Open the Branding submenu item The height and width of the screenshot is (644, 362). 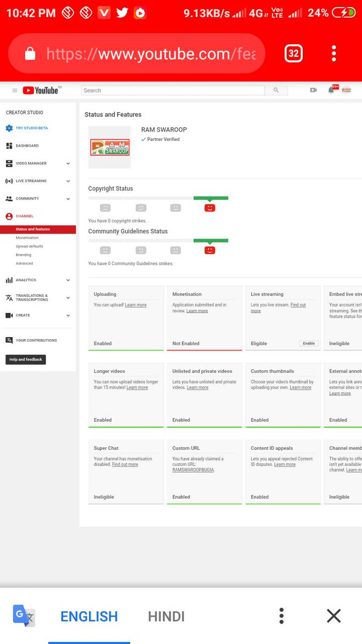24,255
